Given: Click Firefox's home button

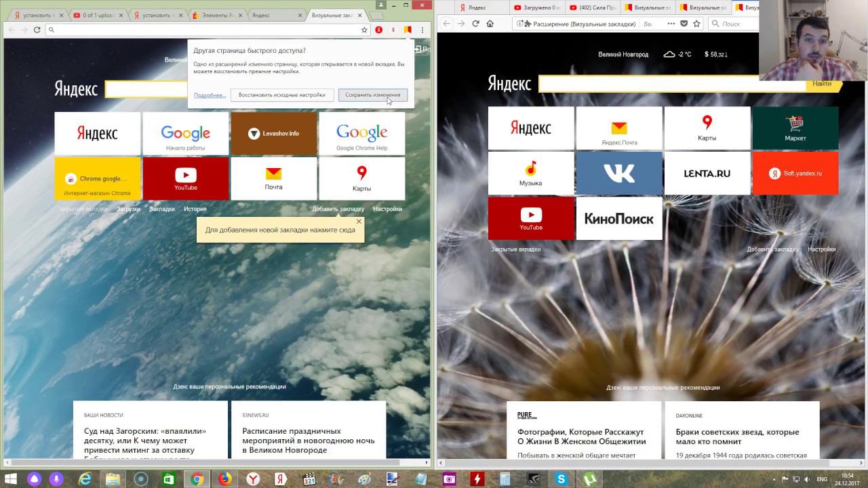Looking at the screenshot, I should tap(490, 24).
